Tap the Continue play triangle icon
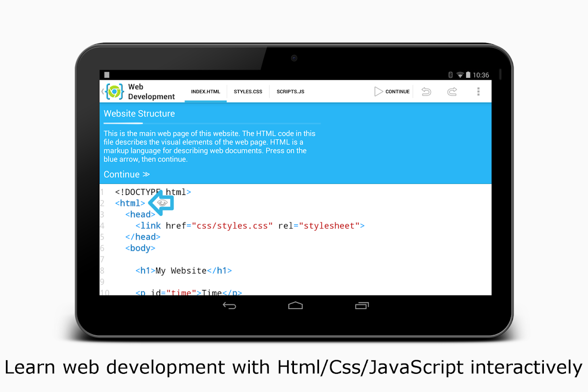Viewport: 588px width, 392px height. pos(378,91)
